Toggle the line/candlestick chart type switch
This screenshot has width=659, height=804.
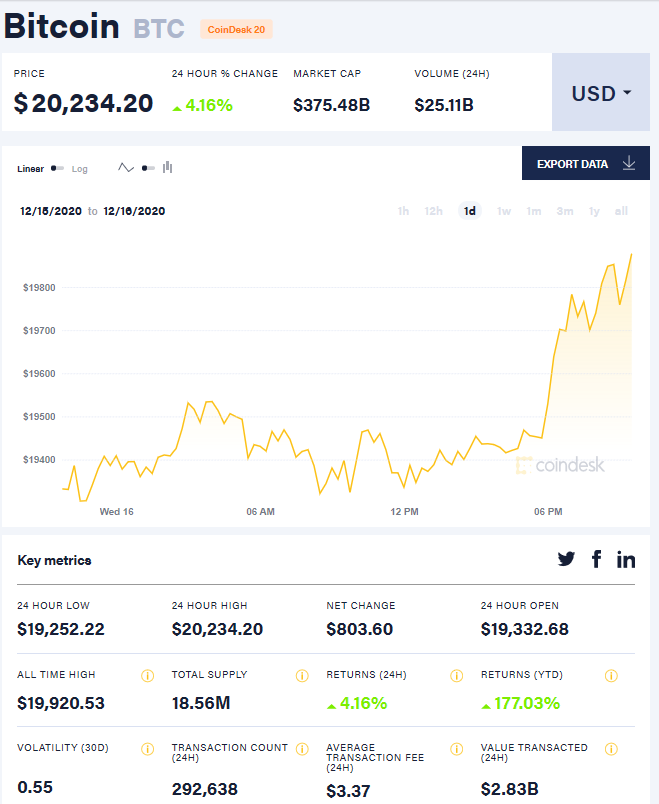(148, 169)
